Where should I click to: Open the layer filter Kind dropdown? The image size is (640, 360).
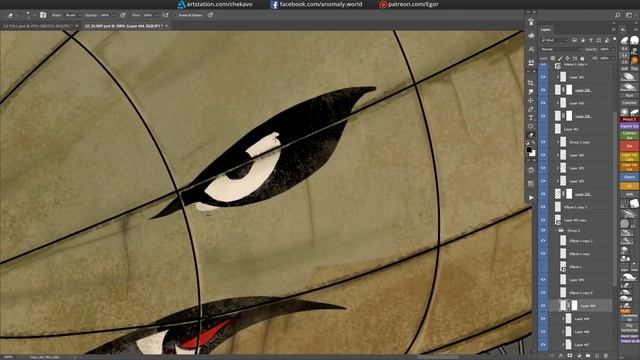[554, 40]
